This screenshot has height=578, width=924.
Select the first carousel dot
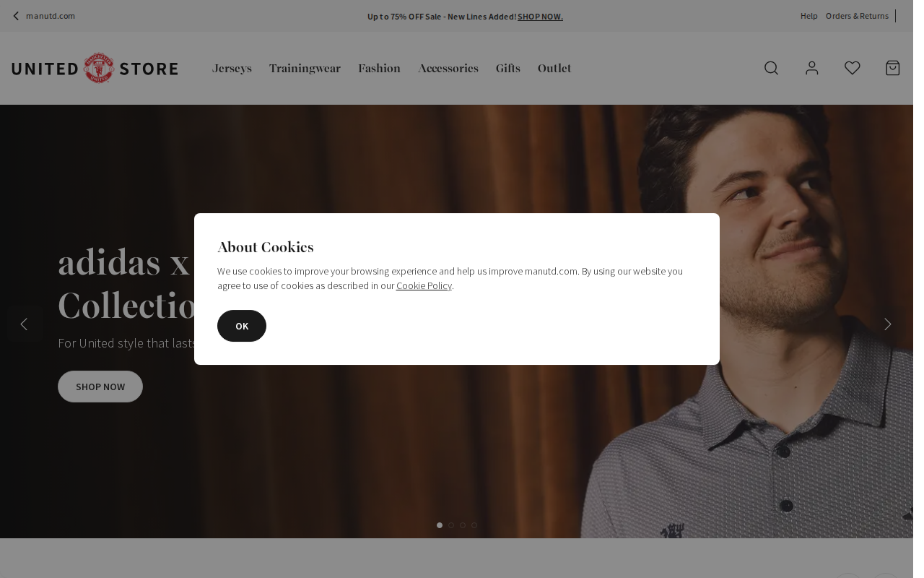coord(440,525)
